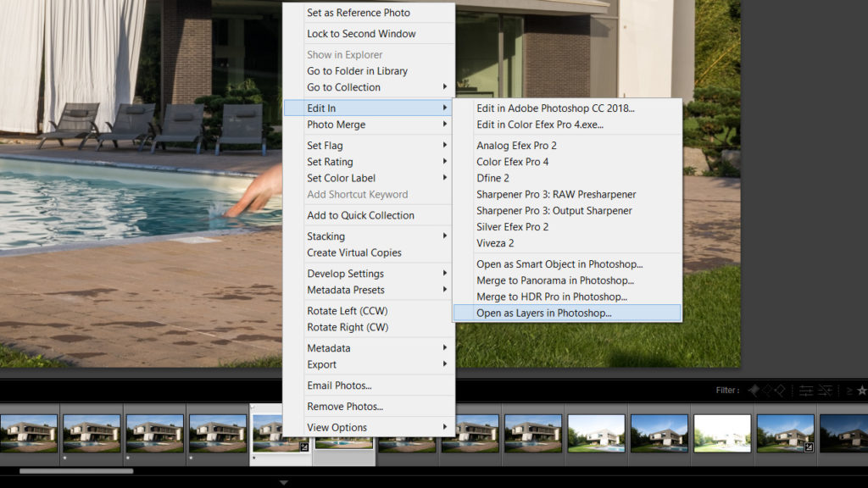
Task: Choose Sharpener Pro 3: RAW Presharpener
Action: (567, 194)
